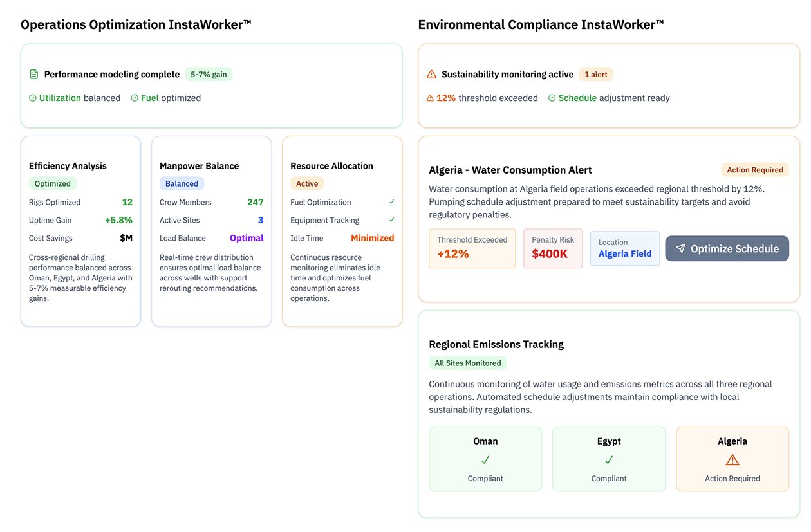Click the 1 alert badge
Image resolution: width=811 pixels, height=532 pixels.
tap(596, 75)
